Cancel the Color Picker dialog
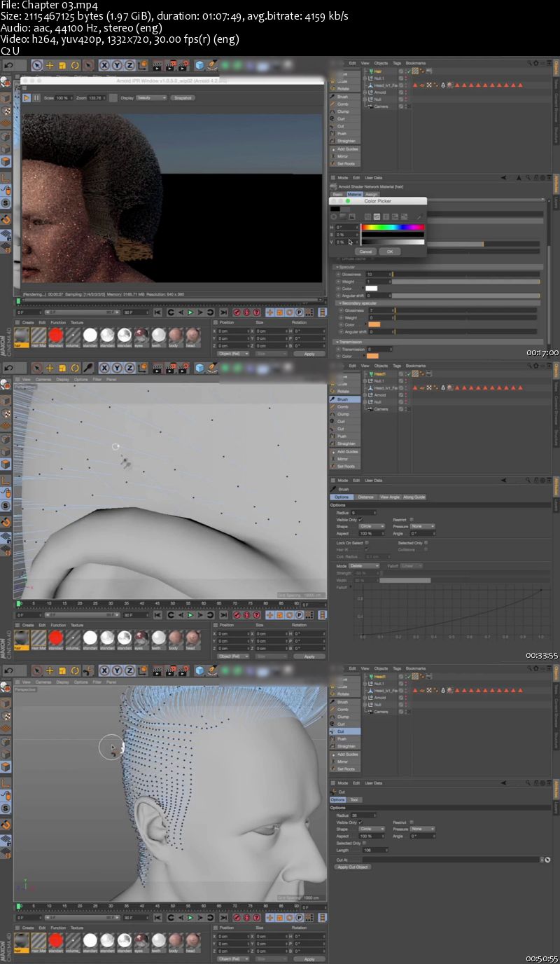The width and height of the screenshot is (560, 964). [365, 251]
